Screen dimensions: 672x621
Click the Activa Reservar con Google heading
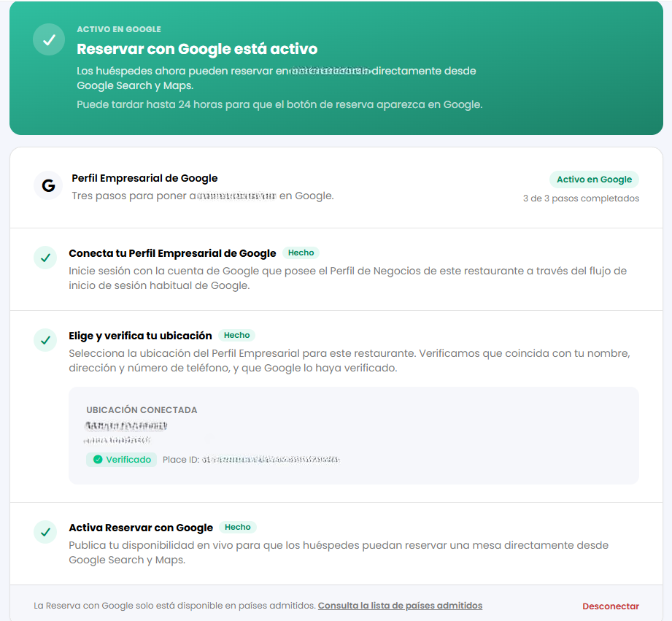coord(141,528)
